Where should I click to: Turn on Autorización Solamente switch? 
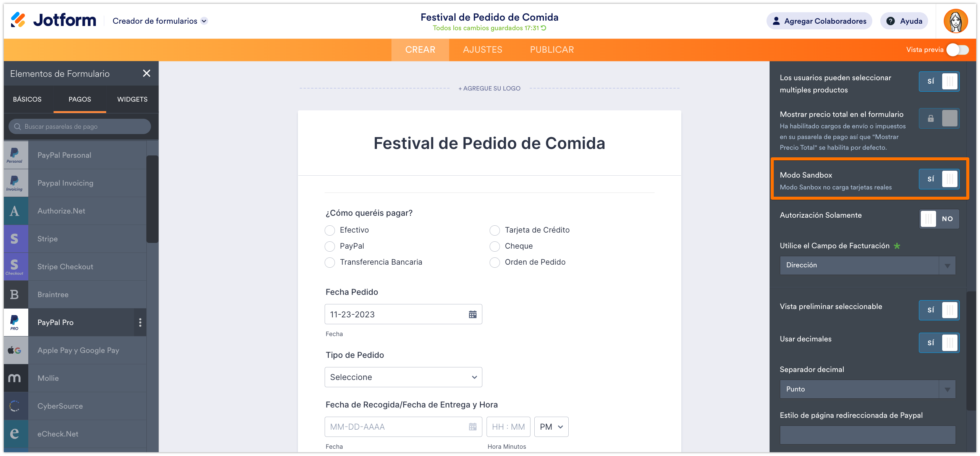click(x=939, y=219)
